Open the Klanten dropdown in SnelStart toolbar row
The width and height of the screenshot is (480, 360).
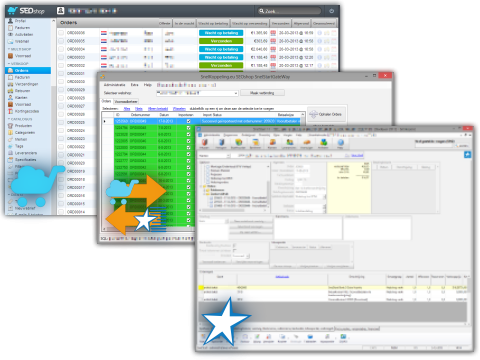[x=214, y=156]
